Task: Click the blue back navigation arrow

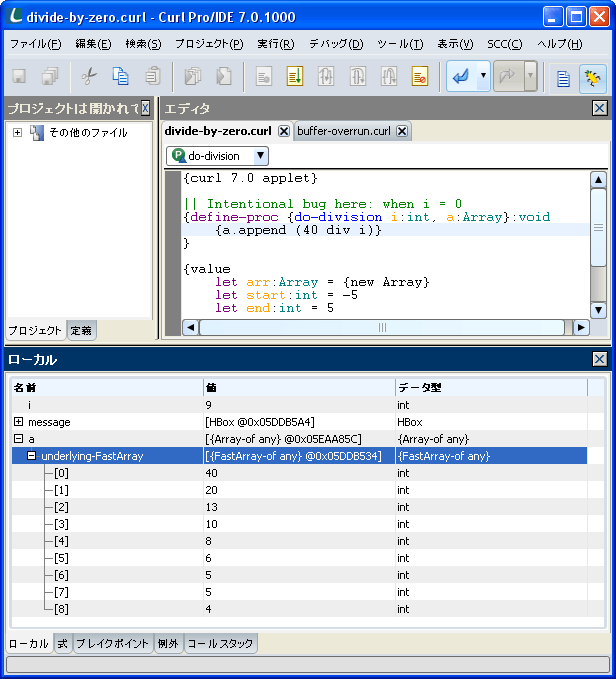Action: tap(461, 77)
